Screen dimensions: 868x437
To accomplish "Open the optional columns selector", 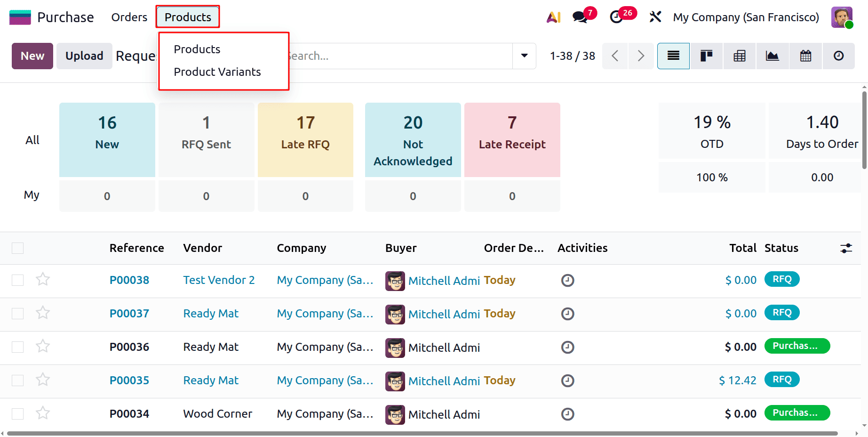I will coord(846,248).
